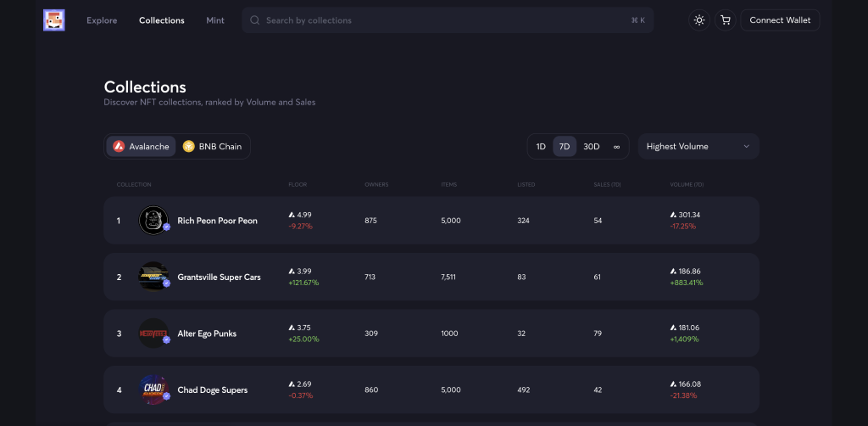
Task: Select the BNB Chain filter
Action: (212, 147)
